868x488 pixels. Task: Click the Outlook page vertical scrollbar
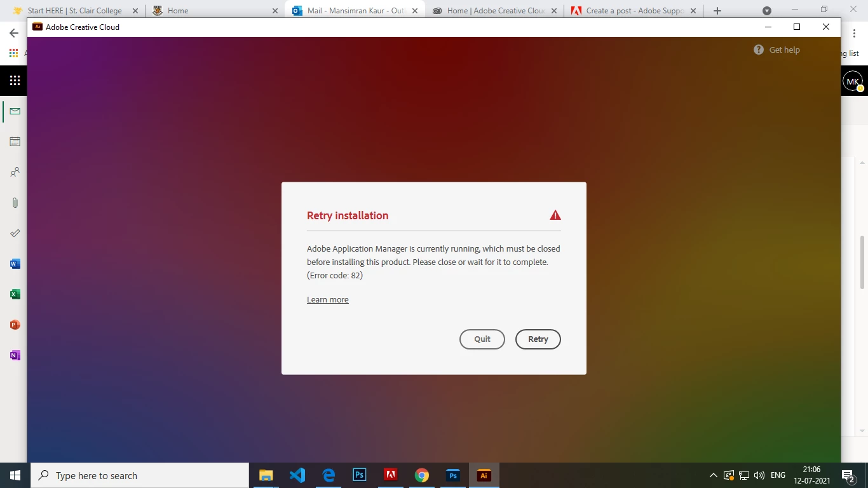pyautogui.click(x=862, y=262)
